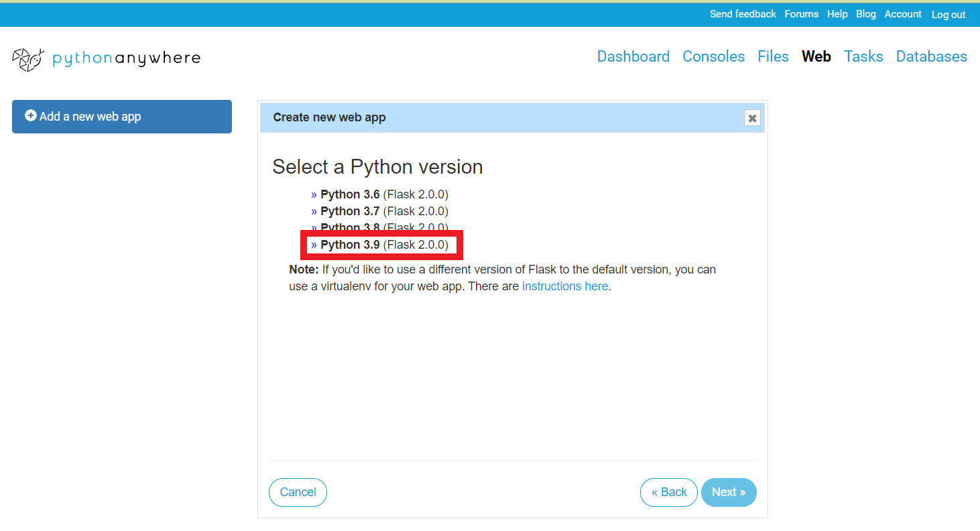
Task: Open the Files section
Action: (x=773, y=56)
